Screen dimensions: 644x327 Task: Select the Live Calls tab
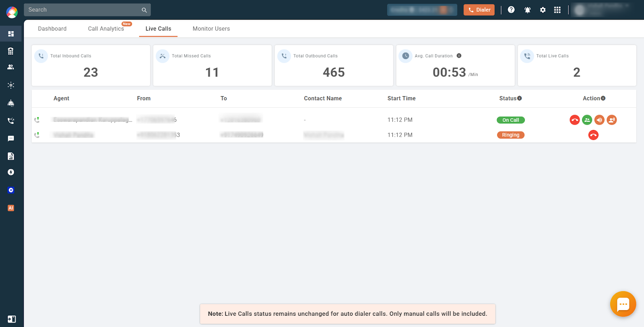point(159,29)
